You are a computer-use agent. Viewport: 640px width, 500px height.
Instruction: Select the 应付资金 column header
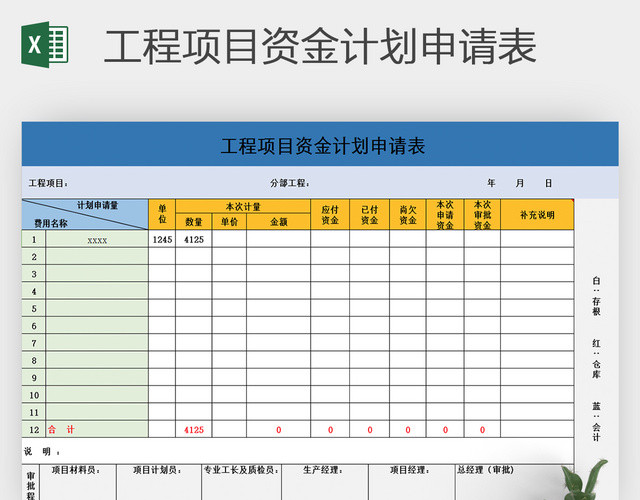tap(330, 214)
